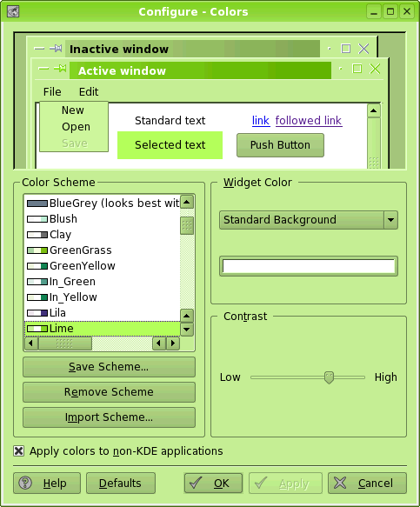Select the In_Yellow color scheme
The image size is (420, 507).
(x=102, y=297)
